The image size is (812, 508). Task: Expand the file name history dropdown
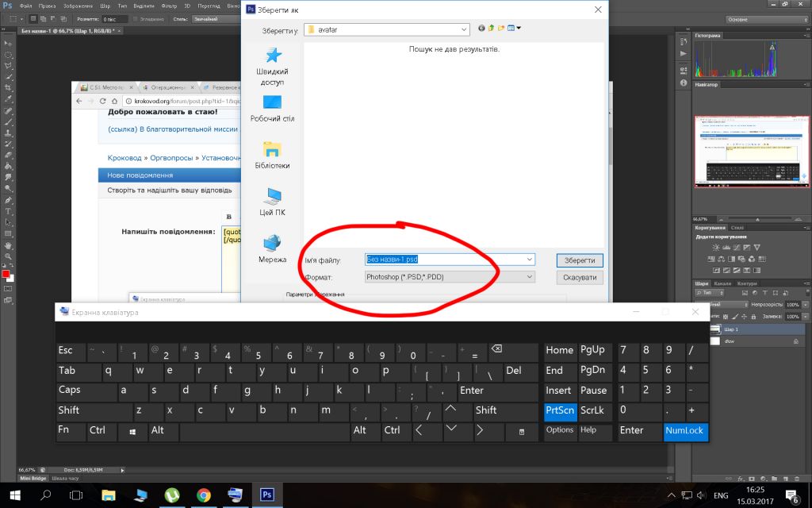tap(529, 260)
